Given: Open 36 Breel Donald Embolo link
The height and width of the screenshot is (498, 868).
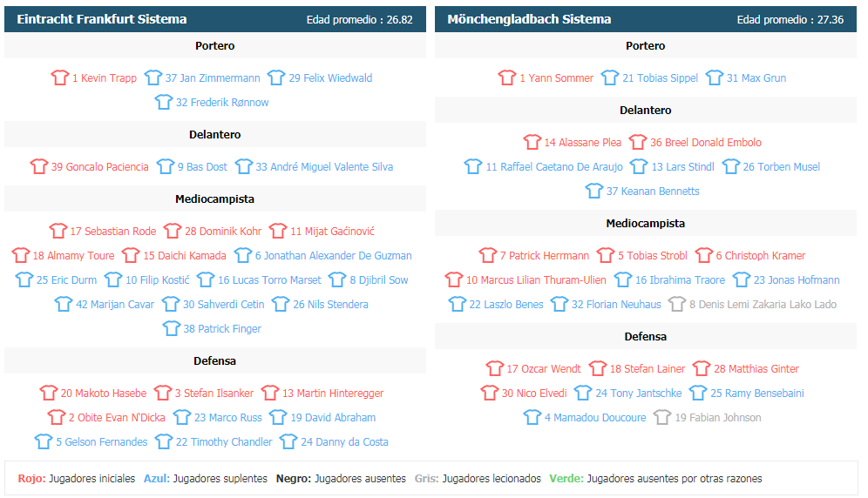Looking at the screenshot, I should click(705, 142).
